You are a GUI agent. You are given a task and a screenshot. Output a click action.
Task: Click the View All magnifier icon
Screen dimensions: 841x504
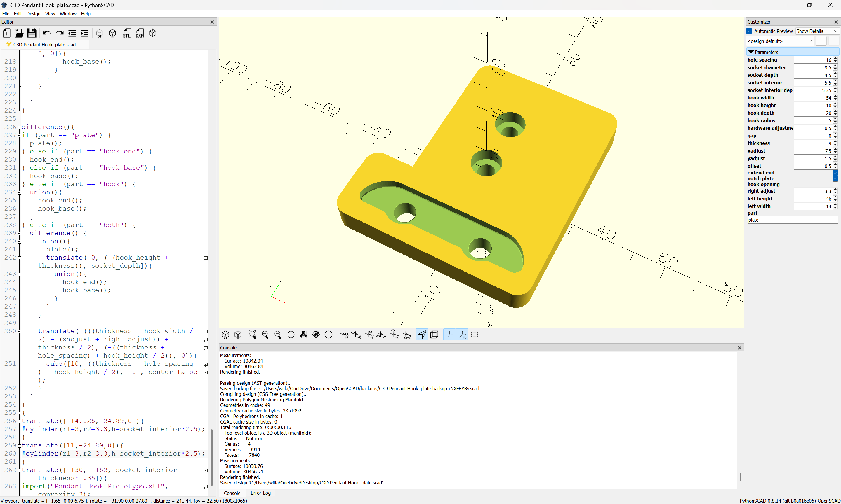tap(252, 335)
